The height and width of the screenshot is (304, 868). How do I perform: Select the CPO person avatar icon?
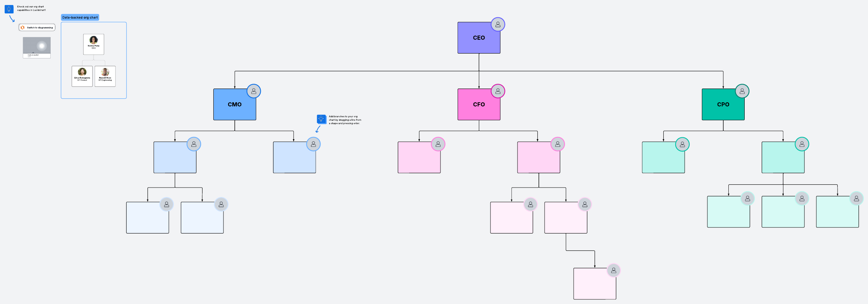coord(742,91)
